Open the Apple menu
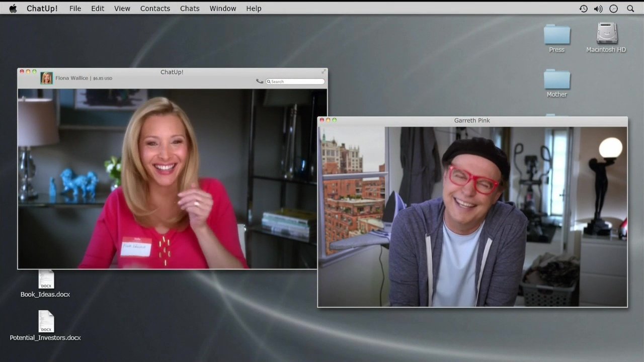 [13, 9]
